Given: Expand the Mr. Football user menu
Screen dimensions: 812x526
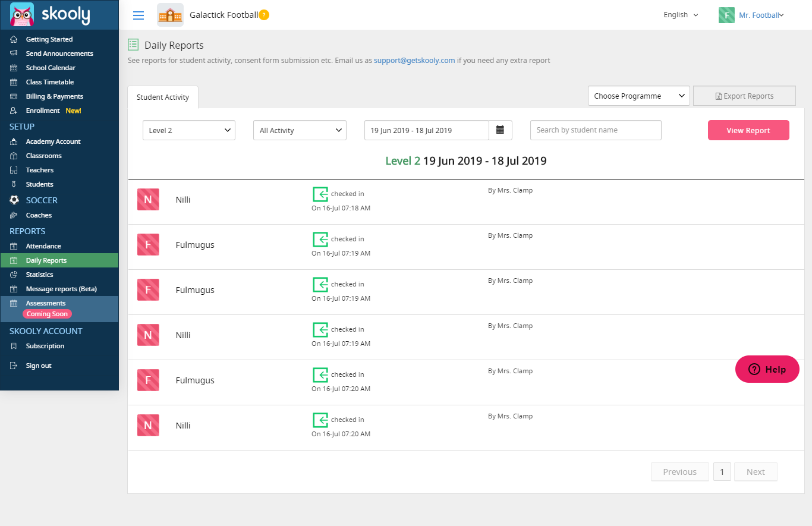Looking at the screenshot, I should point(761,15).
